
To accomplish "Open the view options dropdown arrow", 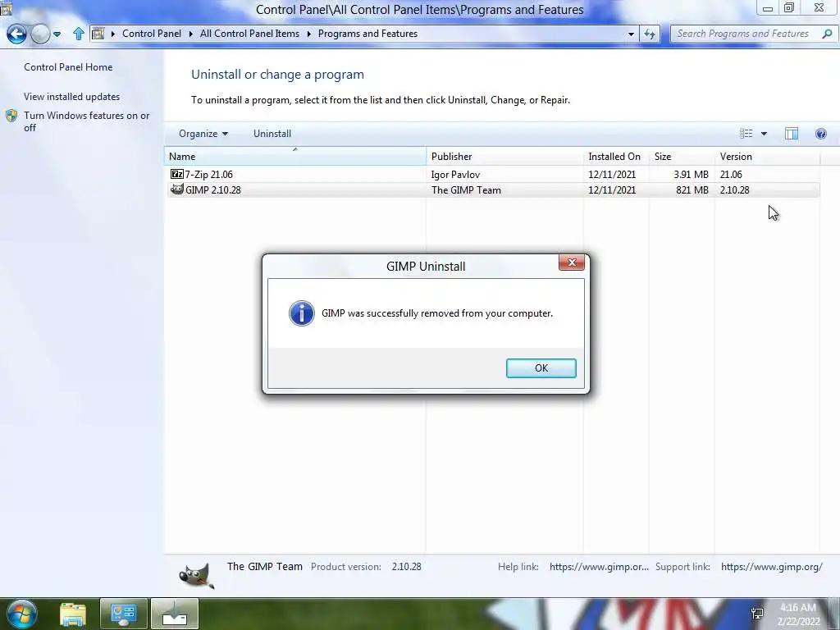I will pos(764,134).
